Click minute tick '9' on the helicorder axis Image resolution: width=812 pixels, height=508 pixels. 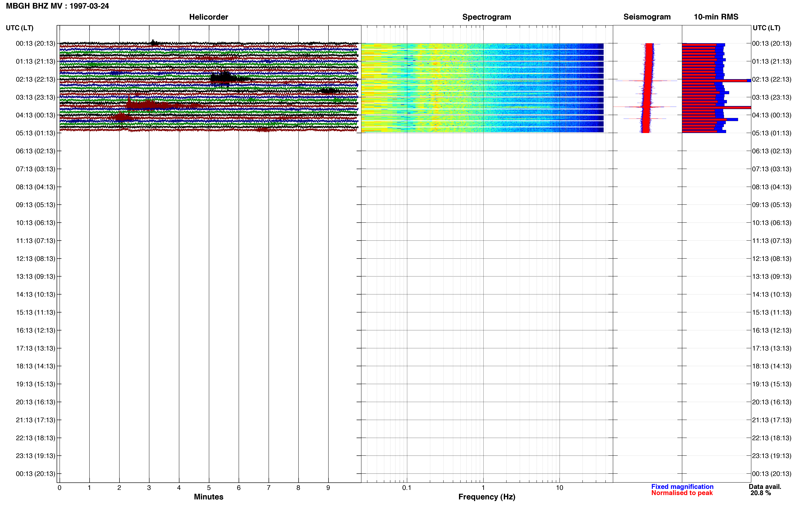point(328,487)
